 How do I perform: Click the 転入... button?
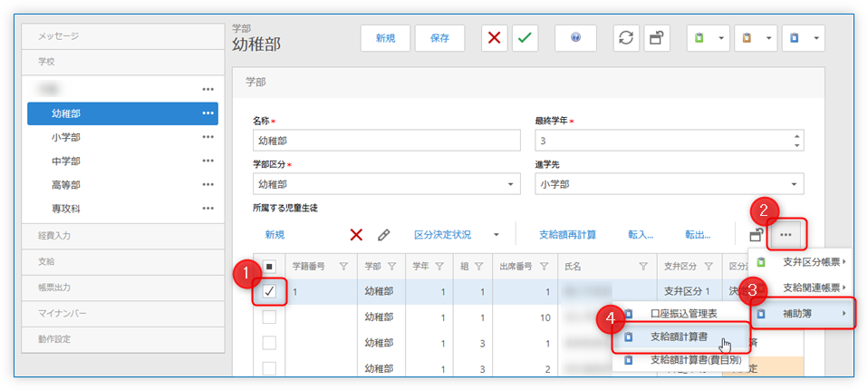point(641,235)
